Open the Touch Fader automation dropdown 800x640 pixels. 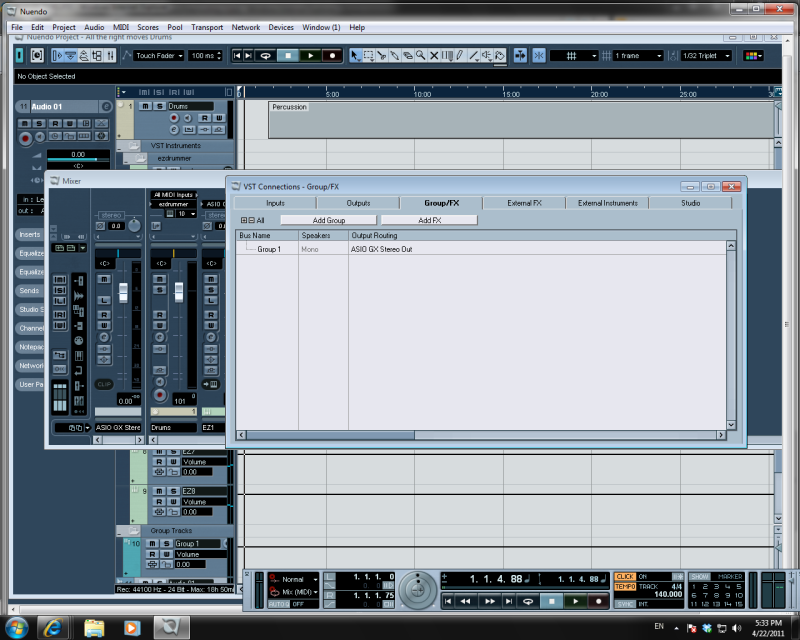(159, 56)
